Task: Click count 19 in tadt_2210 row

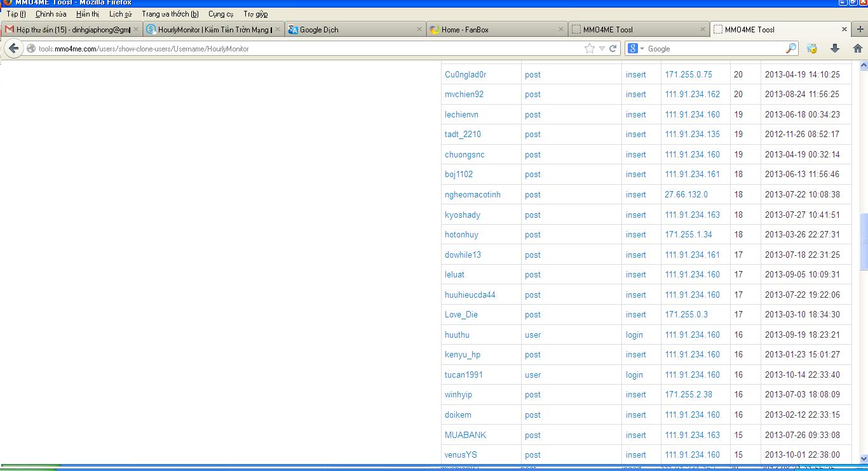Action: (738, 134)
